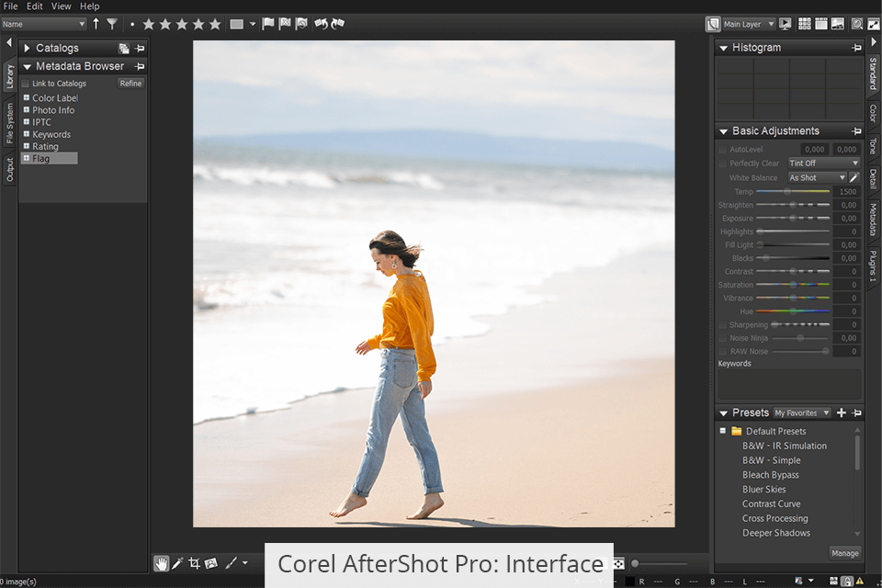882x588 pixels.
Task: Open the Help menu
Action: pos(89,6)
